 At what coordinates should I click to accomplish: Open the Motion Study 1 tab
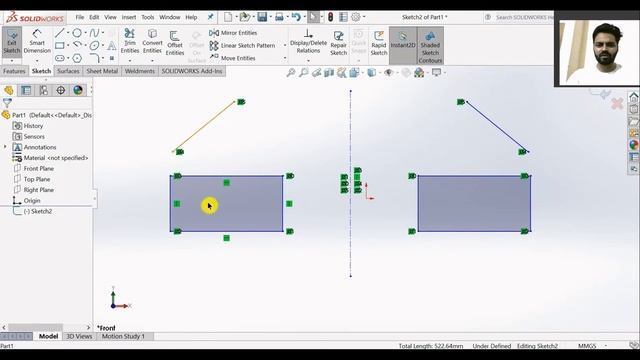tap(123, 336)
